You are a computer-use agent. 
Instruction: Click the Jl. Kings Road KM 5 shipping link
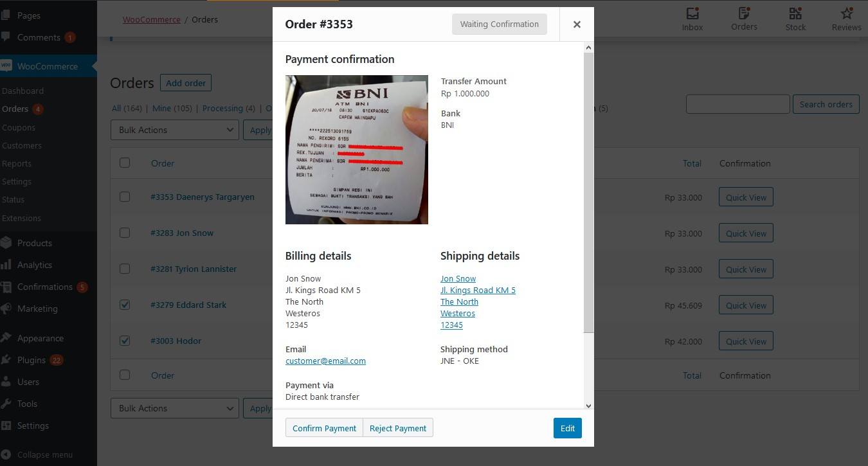coord(478,290)
